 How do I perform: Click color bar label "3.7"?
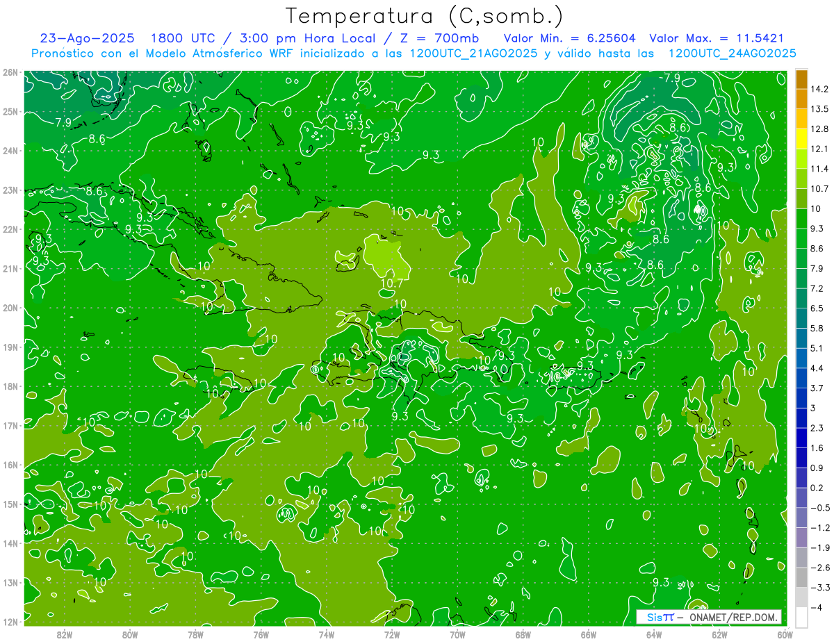pyautogui.click(x=817, y=388)
